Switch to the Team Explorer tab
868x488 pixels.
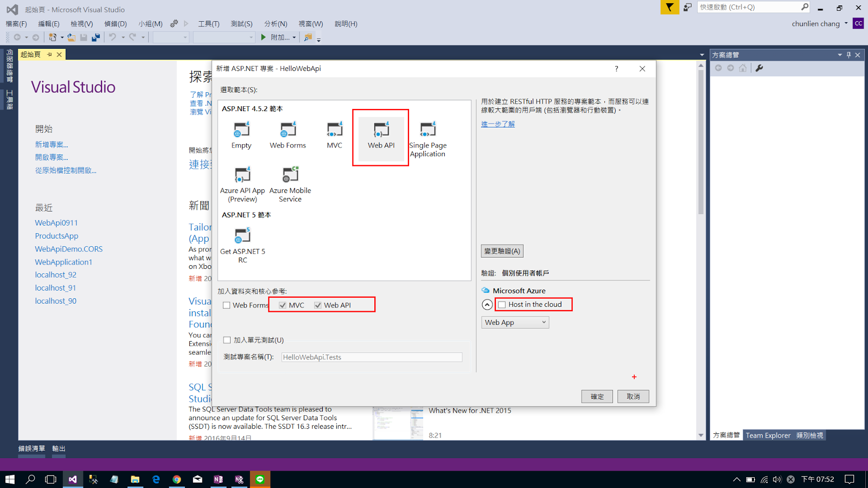768,435
